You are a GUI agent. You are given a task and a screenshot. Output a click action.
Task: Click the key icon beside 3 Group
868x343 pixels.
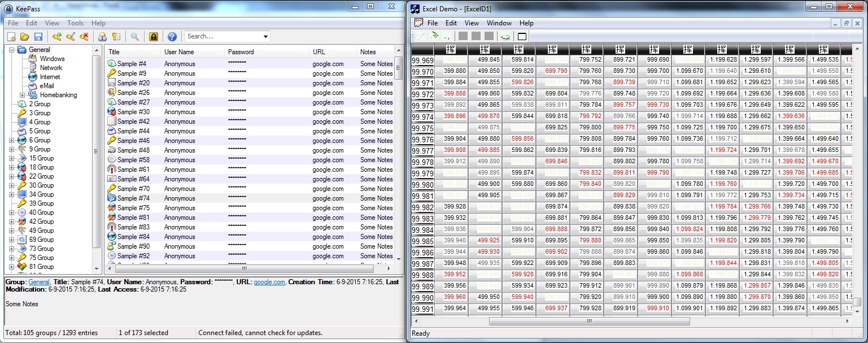pyautogui.click(x=22, y=113)
